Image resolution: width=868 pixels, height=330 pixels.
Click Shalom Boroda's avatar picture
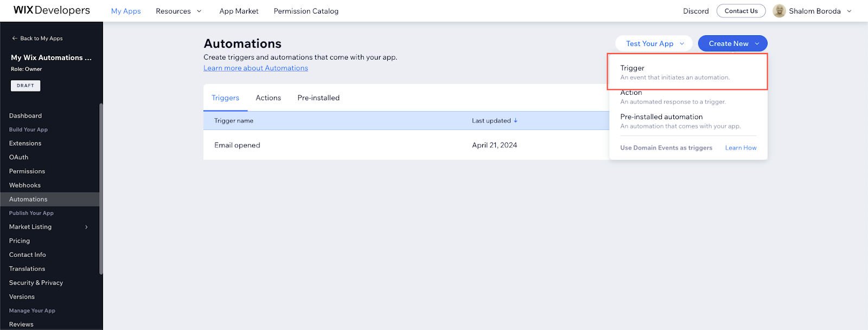click(779, 11)
